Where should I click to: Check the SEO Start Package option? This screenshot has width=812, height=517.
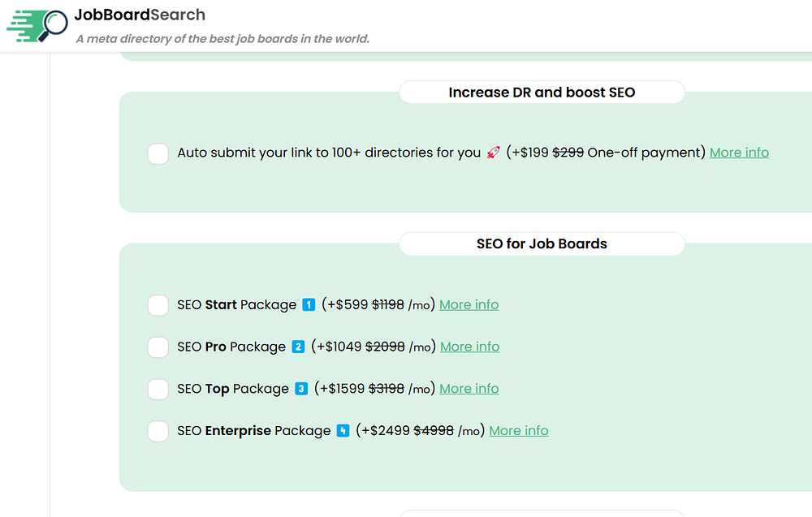click(158, 305)
